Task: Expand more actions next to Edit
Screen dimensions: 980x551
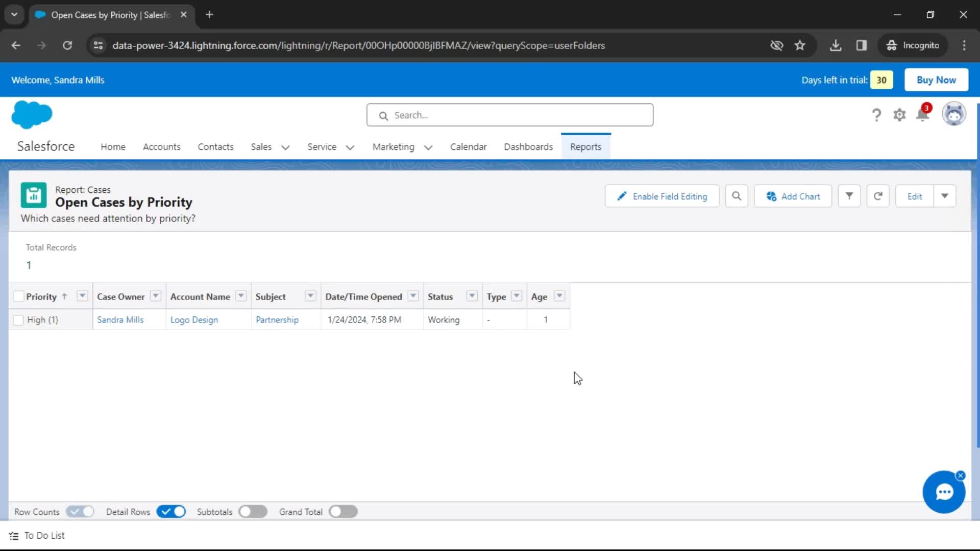Action: [x=945, y=196]
